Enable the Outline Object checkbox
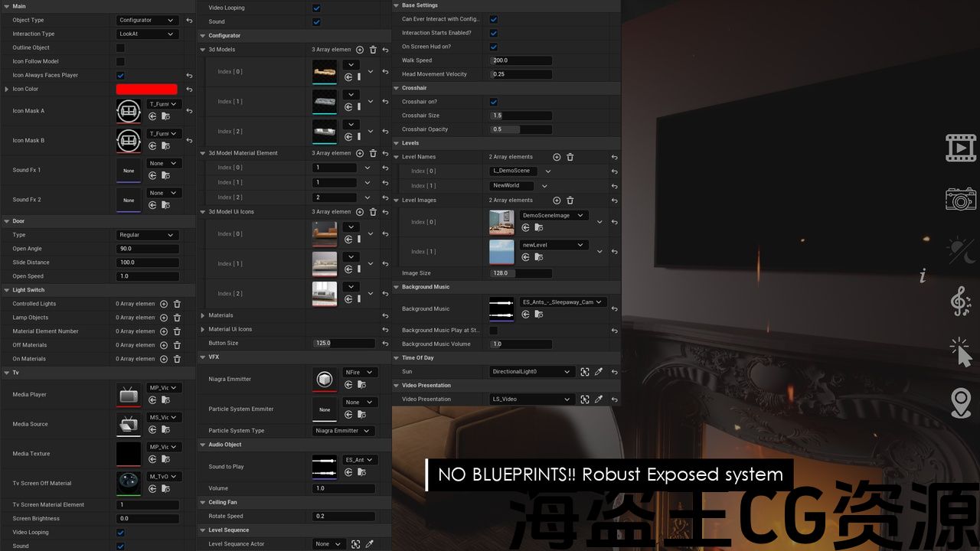Viewport: 980px width, 551px height. [x=120, y=47]
